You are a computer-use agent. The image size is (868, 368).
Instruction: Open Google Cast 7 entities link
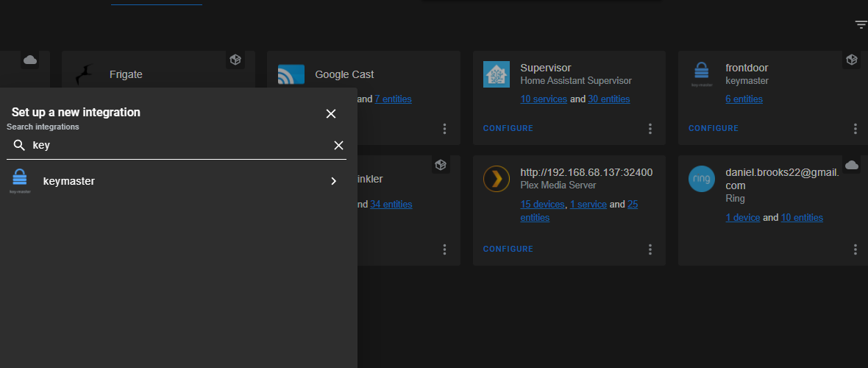(x=393, y=99)
